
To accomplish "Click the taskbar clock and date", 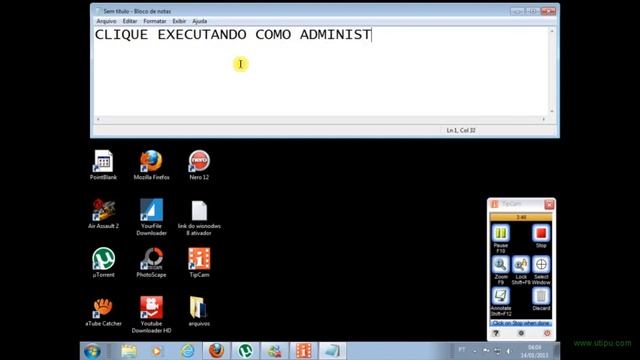I will click(x=534, y=351).
